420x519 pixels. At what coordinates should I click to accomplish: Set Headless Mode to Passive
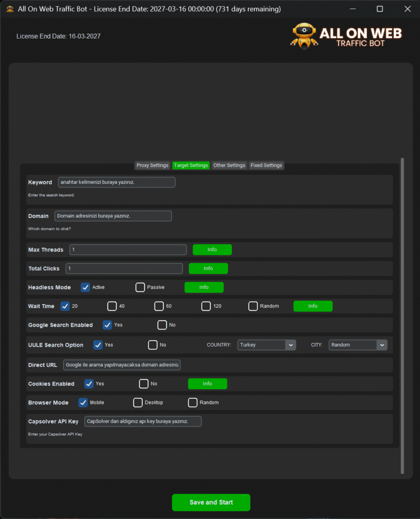coord(140,287)
